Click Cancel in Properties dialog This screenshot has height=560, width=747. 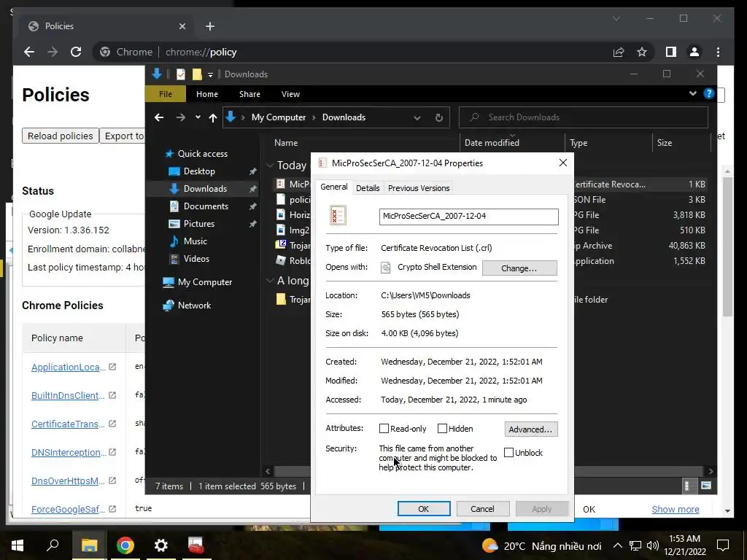pos(483,508)
